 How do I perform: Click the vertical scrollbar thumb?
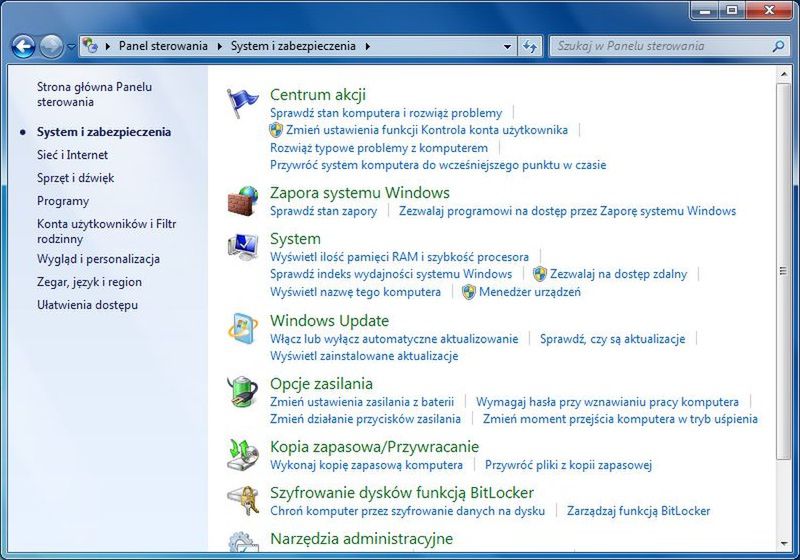pyautogui.click(x=784, y=271)
